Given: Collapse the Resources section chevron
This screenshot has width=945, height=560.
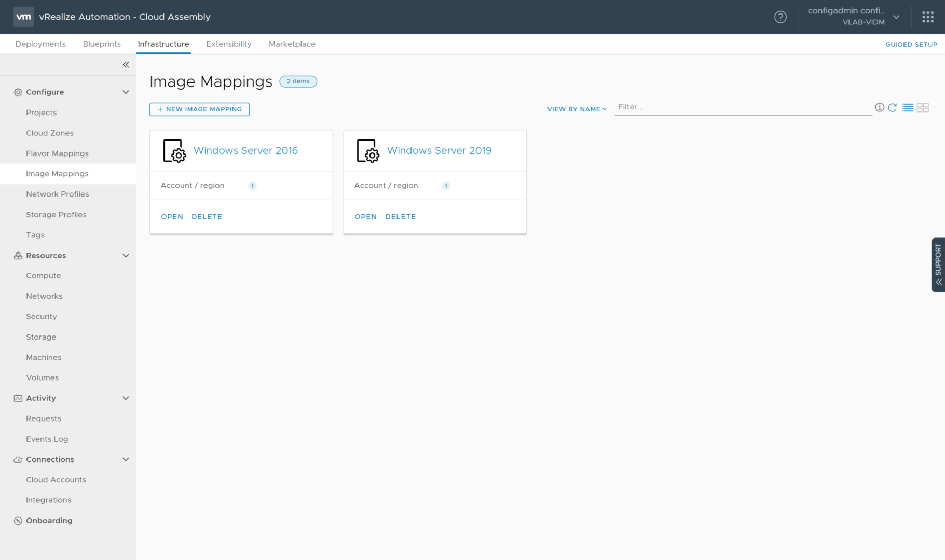Looking at the screenshot, I should 126,256.
